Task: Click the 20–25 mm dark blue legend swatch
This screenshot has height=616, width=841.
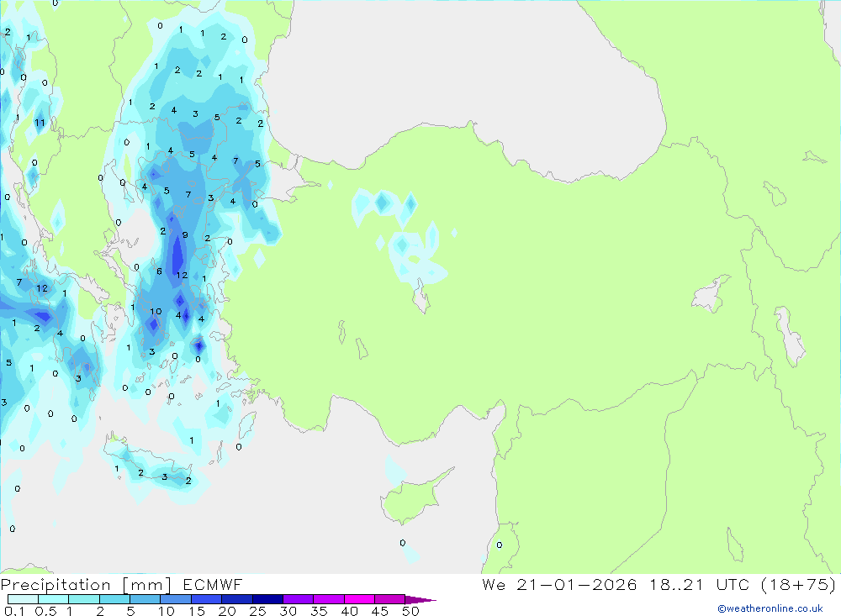Action: (x=236, y=599)
